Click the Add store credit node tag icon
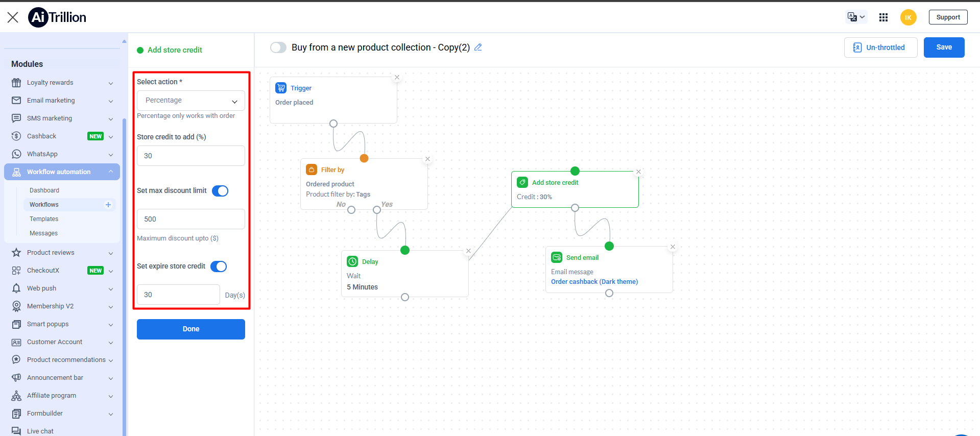The width and height of the screenshot is (980, 436). click(522, 182)
